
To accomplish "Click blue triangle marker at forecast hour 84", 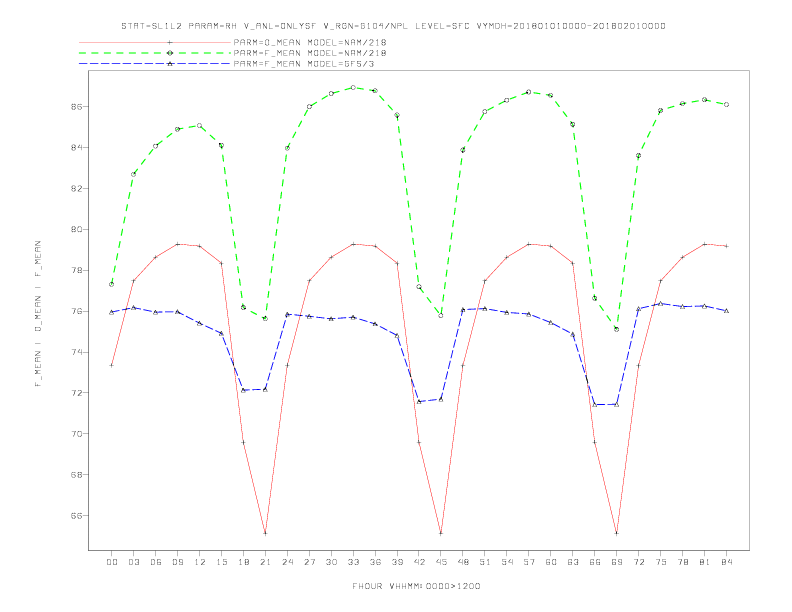I will [x=727, y=311].
